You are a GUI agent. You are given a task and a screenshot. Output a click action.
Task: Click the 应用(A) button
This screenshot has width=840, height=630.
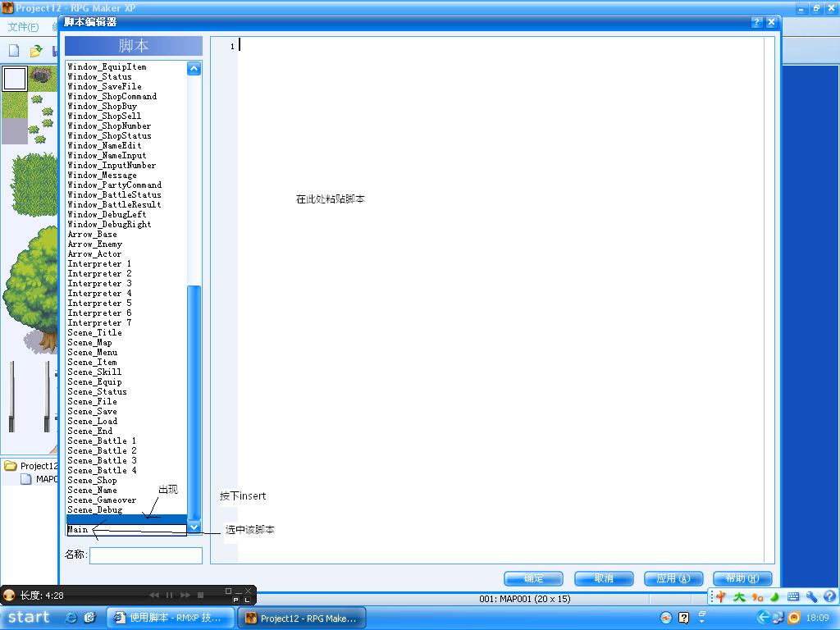click(673, 578)
